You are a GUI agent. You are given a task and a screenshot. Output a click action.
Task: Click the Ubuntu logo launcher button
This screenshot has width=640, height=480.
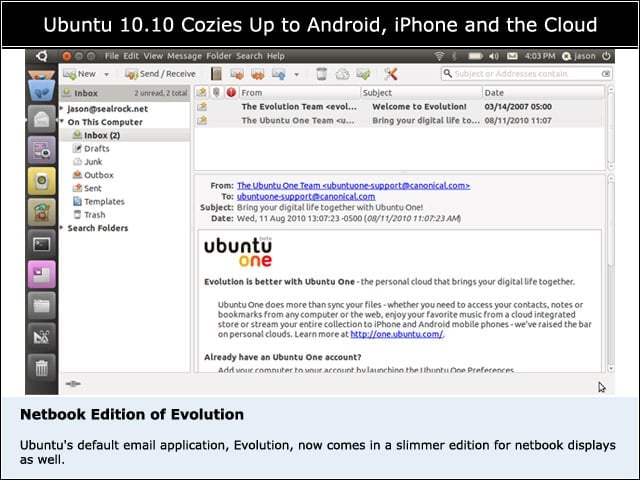point(41,56)
